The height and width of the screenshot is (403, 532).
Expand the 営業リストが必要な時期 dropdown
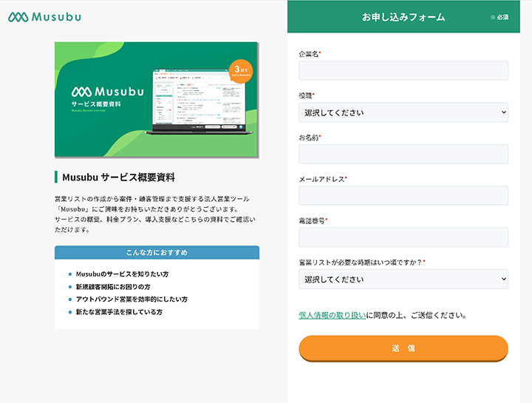coord(403,279)
